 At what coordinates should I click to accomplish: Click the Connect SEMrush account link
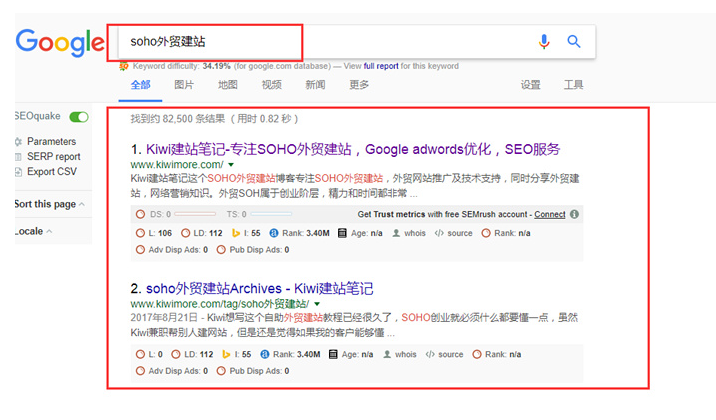(550, 214)
